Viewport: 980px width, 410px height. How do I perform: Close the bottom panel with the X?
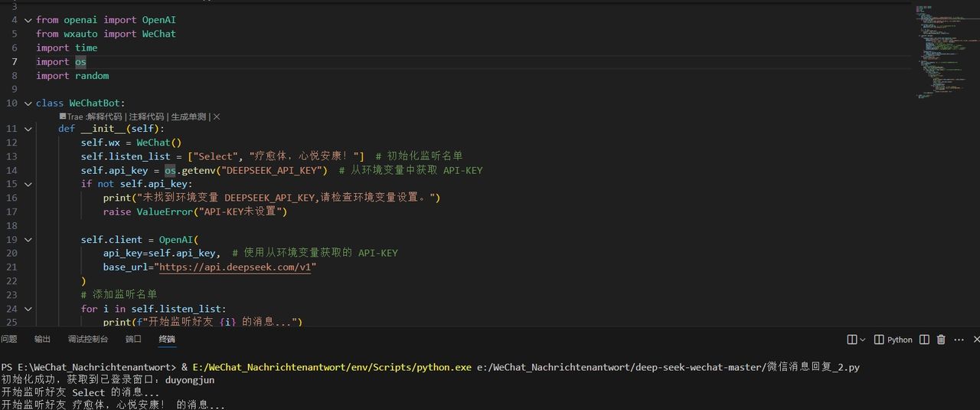click(976, 339)
